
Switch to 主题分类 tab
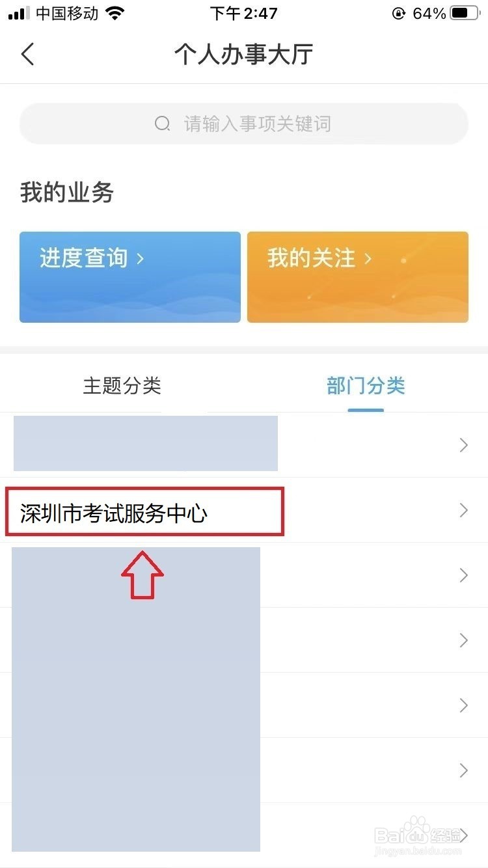coord(122,386)
